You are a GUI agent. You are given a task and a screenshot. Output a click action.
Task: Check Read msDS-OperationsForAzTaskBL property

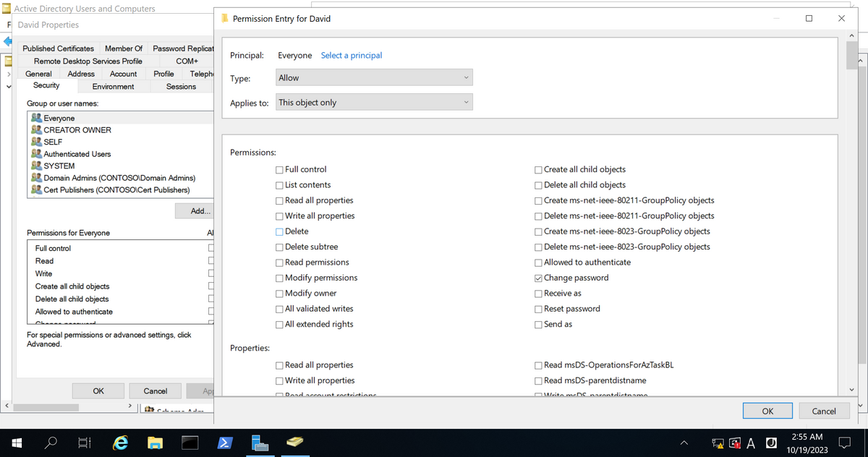(x=538, y=366)
